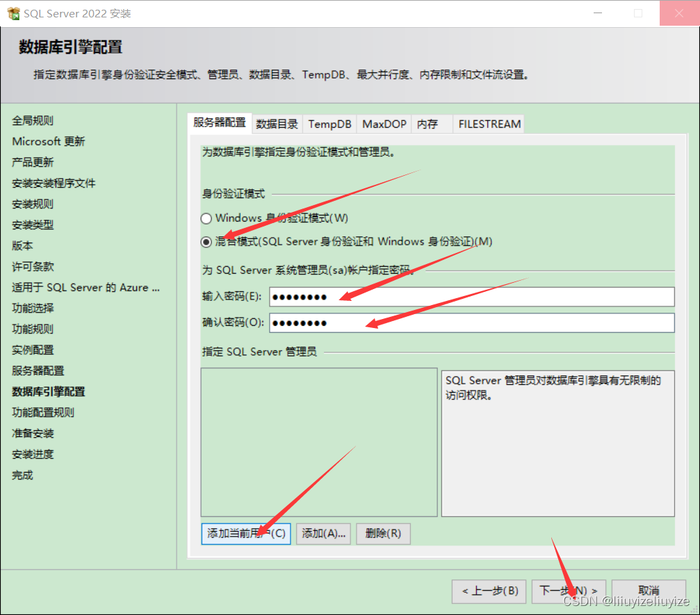This screenshot has height=615, width=700.
Task: Close the SQL Server 2022 setup window
Action: 679,13
